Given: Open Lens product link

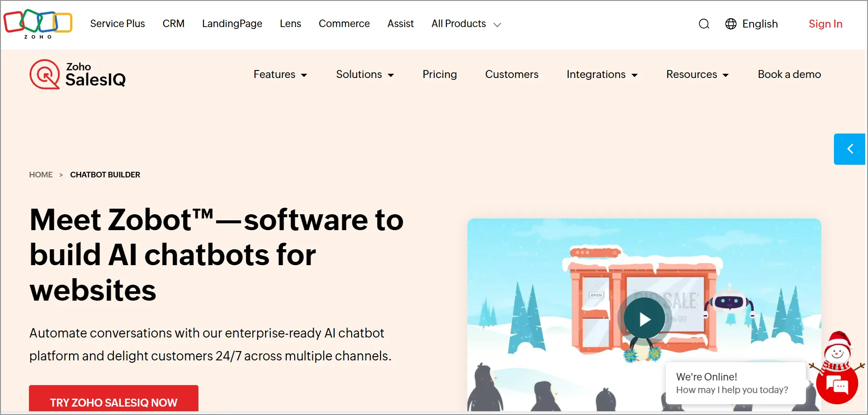Looking at the screenshot, I should (x=290, y=24).
